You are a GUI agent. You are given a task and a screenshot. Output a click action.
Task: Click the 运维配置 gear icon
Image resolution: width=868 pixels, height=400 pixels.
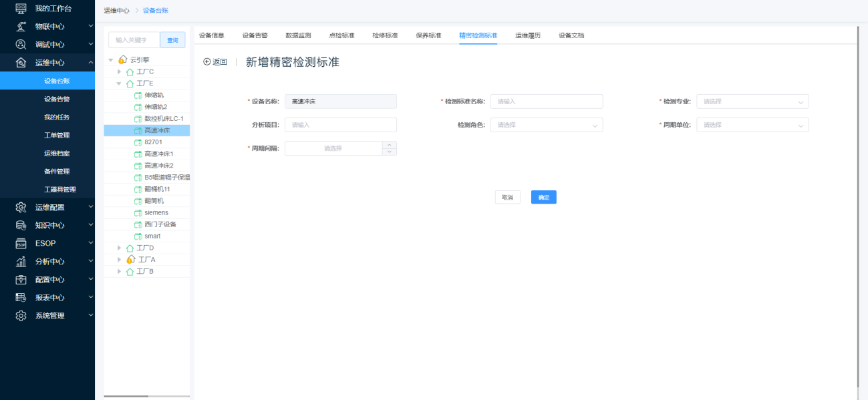coord(21,207)
